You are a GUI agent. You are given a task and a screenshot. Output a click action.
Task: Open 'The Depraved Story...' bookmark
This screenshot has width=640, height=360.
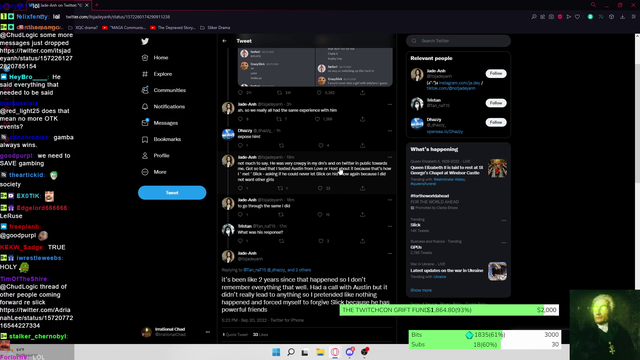point(173,28)
